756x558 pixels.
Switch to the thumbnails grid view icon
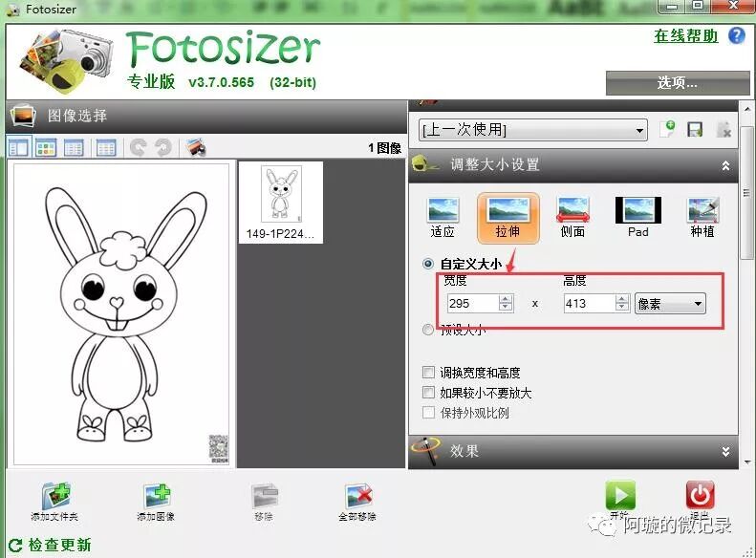[46, 147]
